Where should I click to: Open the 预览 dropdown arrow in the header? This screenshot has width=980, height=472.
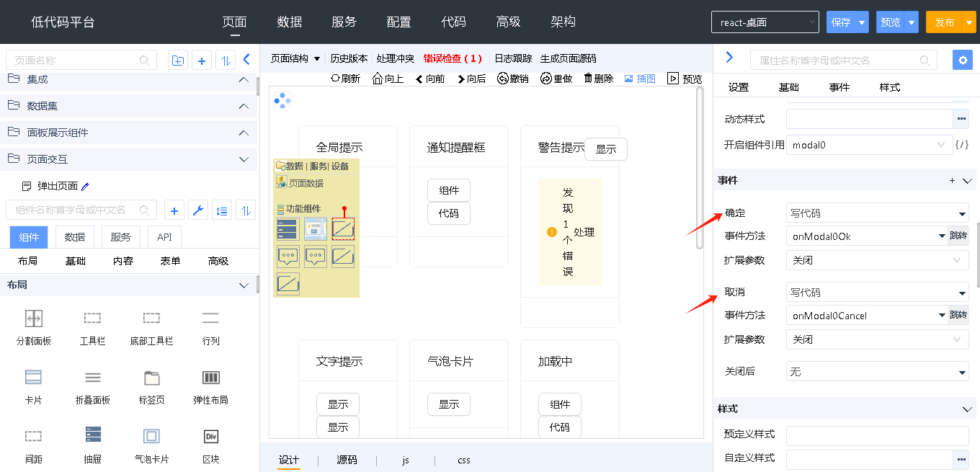tap(912, 22)
